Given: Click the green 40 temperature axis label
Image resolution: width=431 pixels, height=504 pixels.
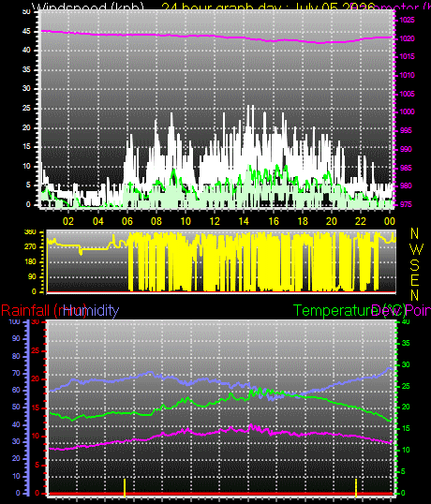Looking at the screenshot, I should pyautogui.click(x=406, y=321).
